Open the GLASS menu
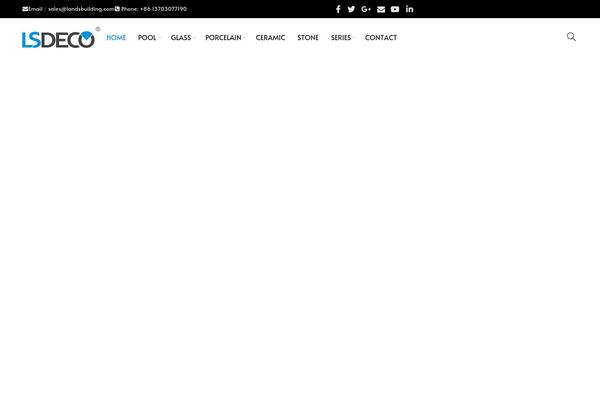This screenshot has height=400, width=600. click(x=181, y=38)
